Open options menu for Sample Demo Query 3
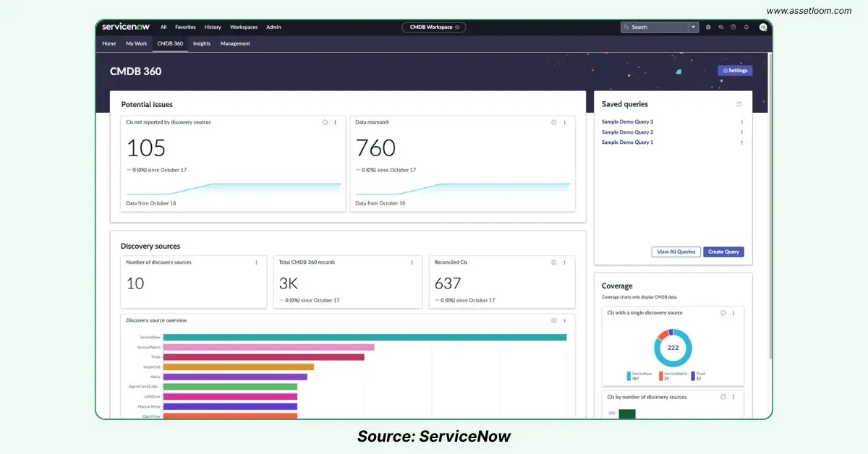 (x=741, y=122)
